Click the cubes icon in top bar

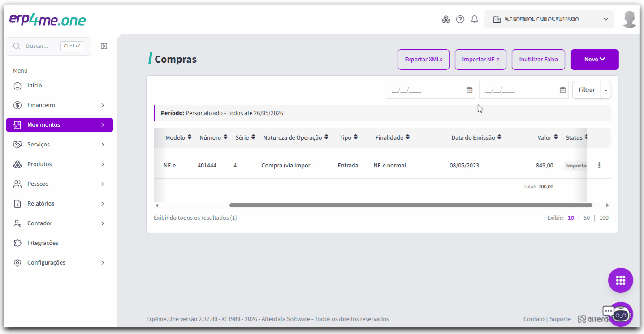coord(446,19)
